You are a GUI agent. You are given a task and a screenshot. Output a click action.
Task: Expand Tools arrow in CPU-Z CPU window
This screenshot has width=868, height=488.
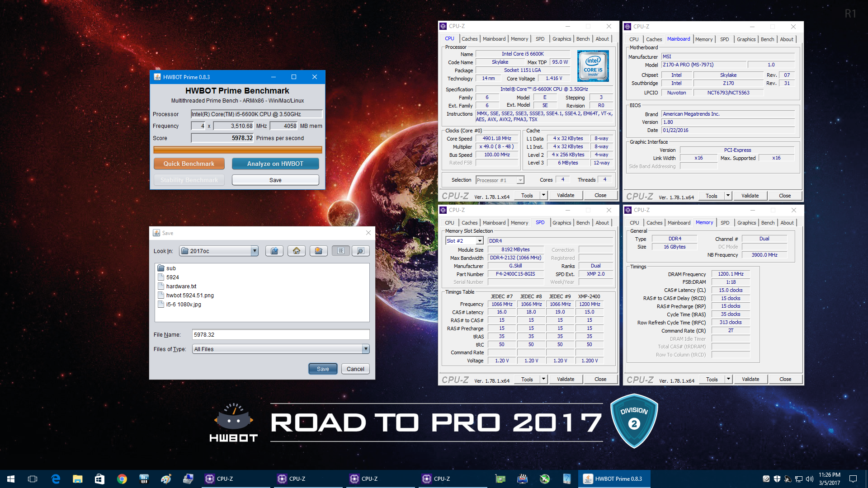click(543, 195)
